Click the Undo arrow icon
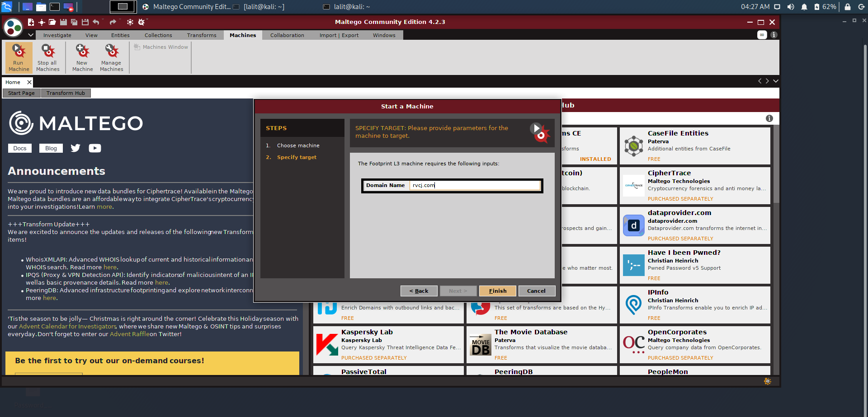This screenshot has width=868, height=417. point(96,22)
